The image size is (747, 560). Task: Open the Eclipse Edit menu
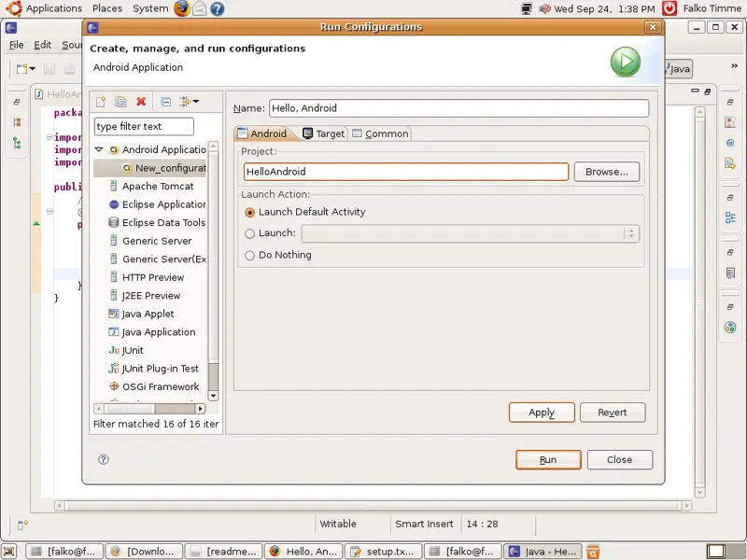42,45
